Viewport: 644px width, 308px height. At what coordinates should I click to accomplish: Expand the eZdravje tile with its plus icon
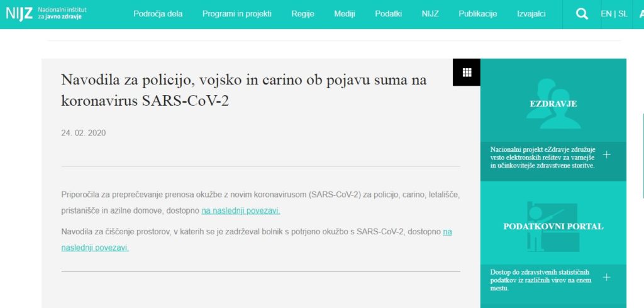606,154
